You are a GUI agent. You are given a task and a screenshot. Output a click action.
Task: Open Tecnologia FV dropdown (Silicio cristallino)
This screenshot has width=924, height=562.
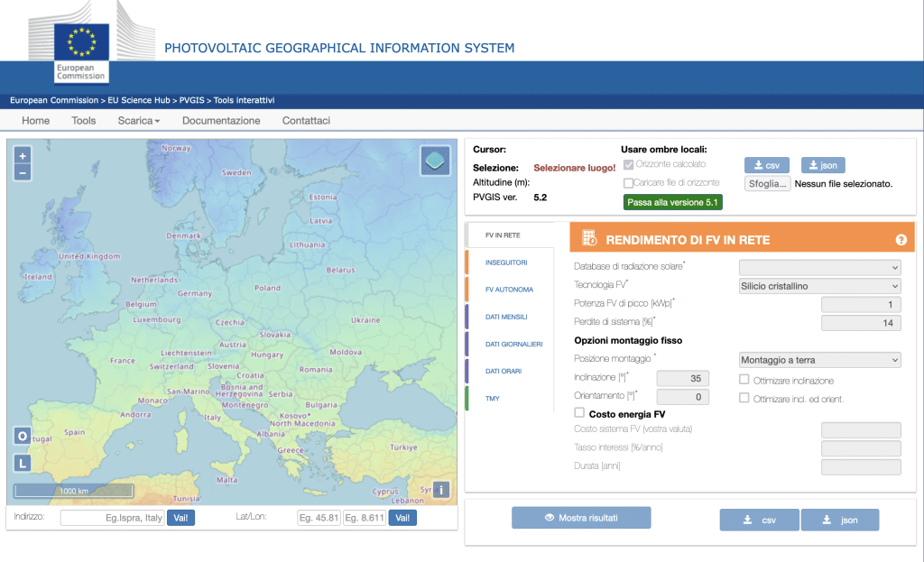[819, 286]
